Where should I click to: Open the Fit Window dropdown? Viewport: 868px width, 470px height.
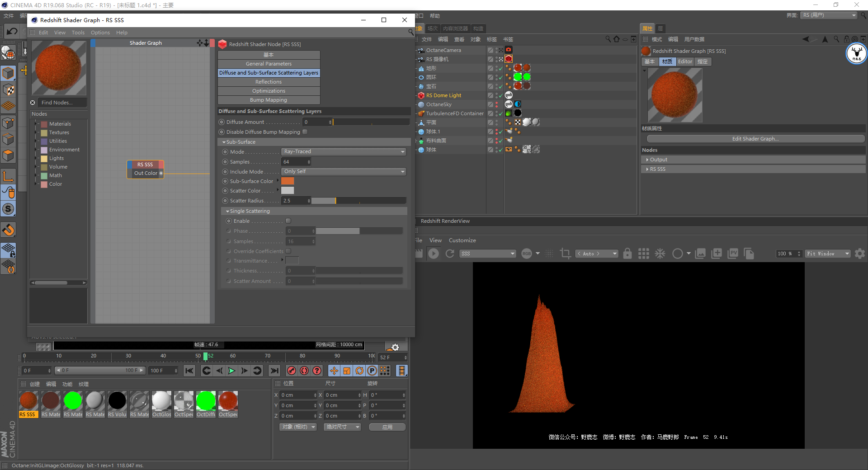pyautogui.click(x=828, y=254)
